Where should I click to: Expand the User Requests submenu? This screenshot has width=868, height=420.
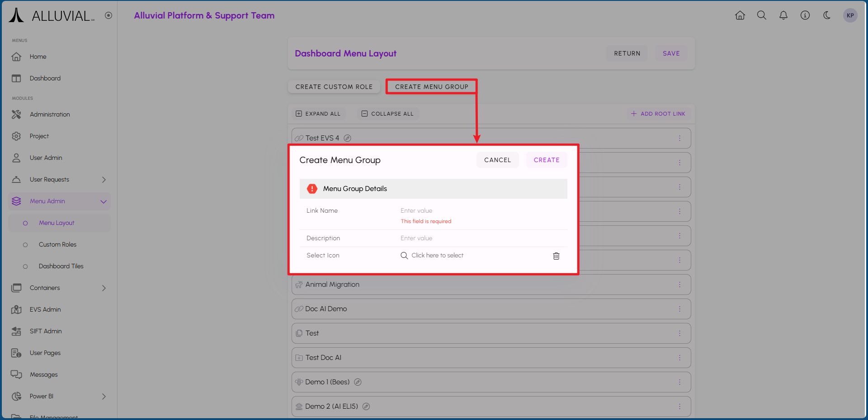coord(104,180)
